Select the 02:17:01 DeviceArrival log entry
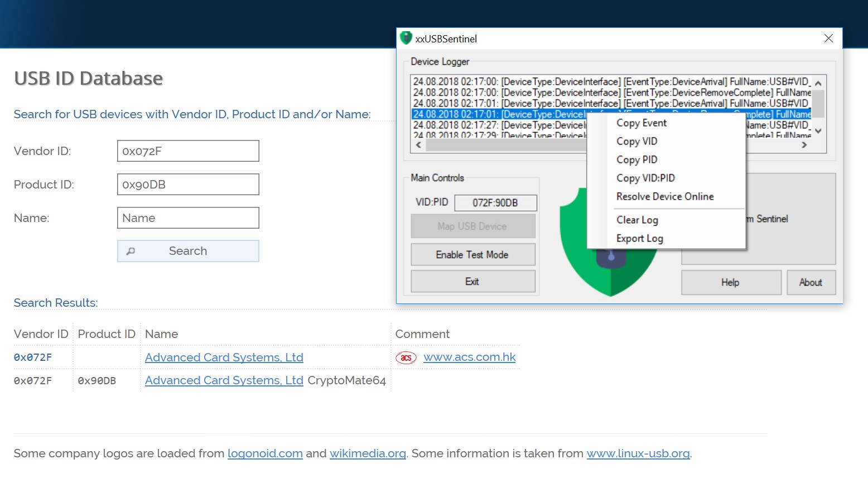The image size is (868, 488). tap(612, 104)
